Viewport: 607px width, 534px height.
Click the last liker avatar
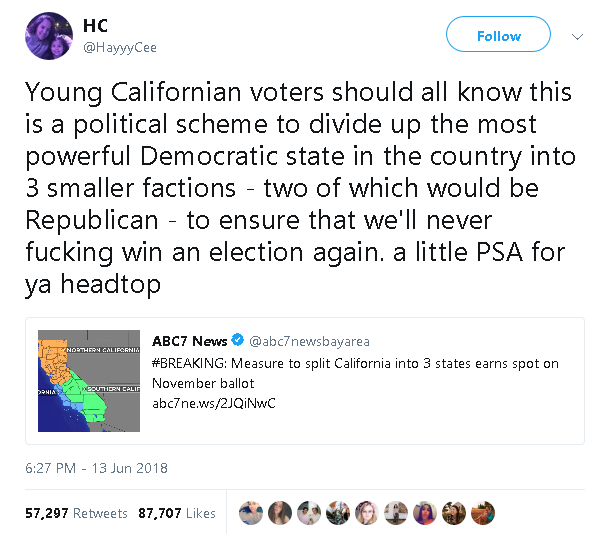[x=481, y=513]
